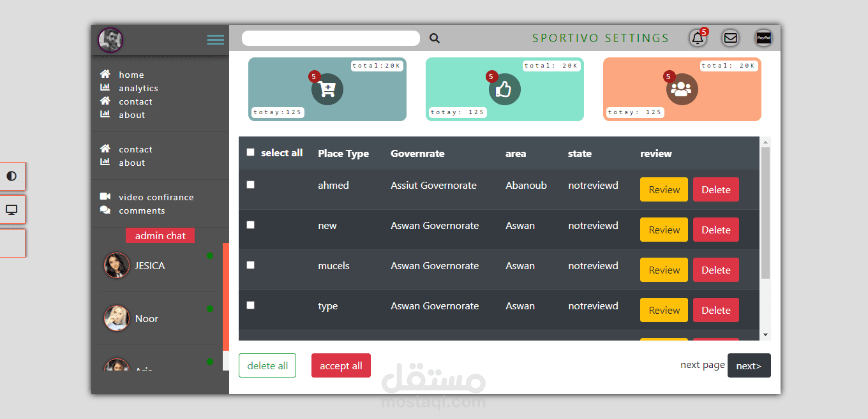
Task: Open the hamburger menu icon in sidebar
Action: tap(216, 40)
